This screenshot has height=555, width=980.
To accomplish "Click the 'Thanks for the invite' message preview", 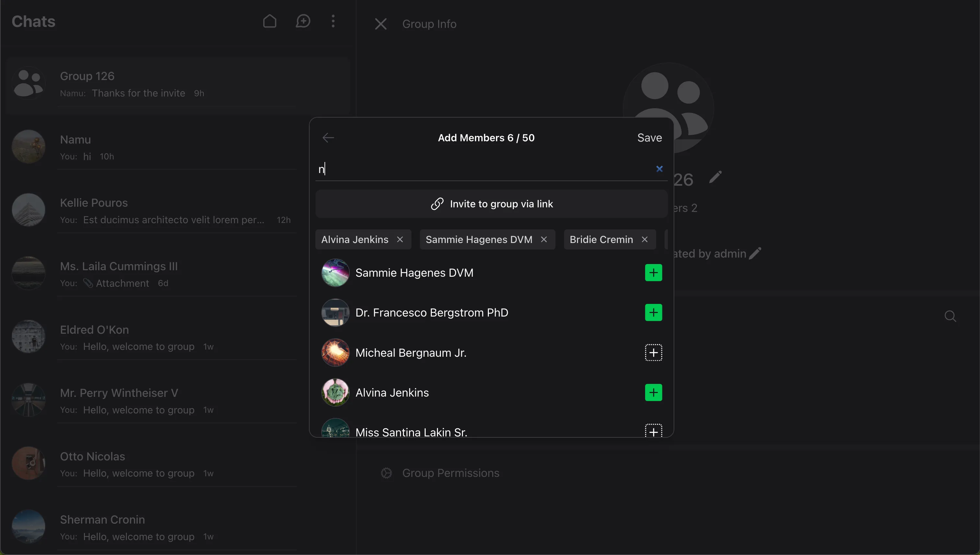I will (x=138, y=93).
